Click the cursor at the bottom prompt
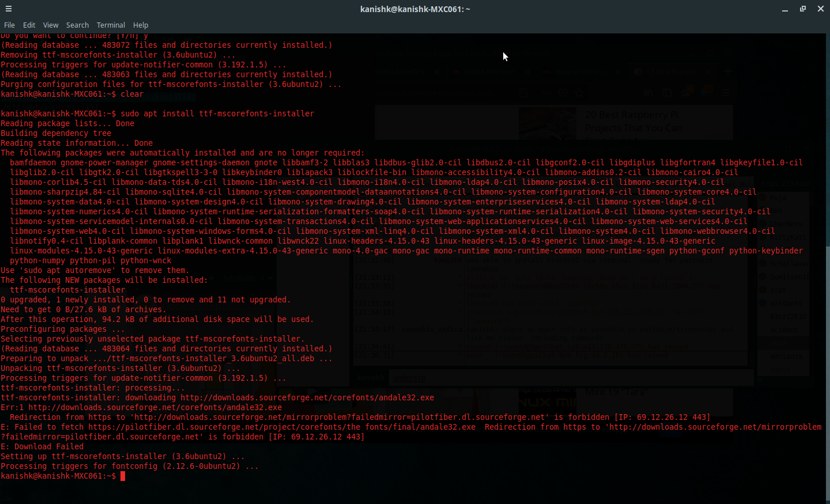This screenshot has height=504, width=830. 123,476
